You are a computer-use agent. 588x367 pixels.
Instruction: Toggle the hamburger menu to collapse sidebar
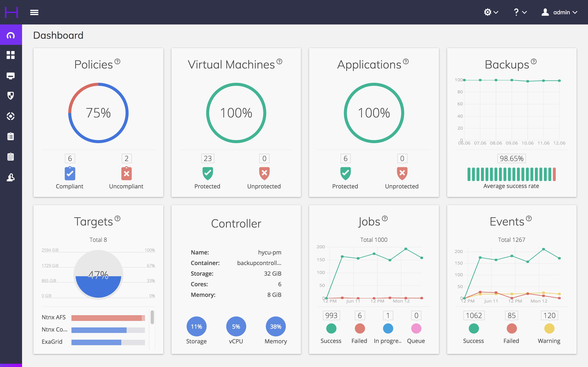pyautogui.click(x=34, y=12)
